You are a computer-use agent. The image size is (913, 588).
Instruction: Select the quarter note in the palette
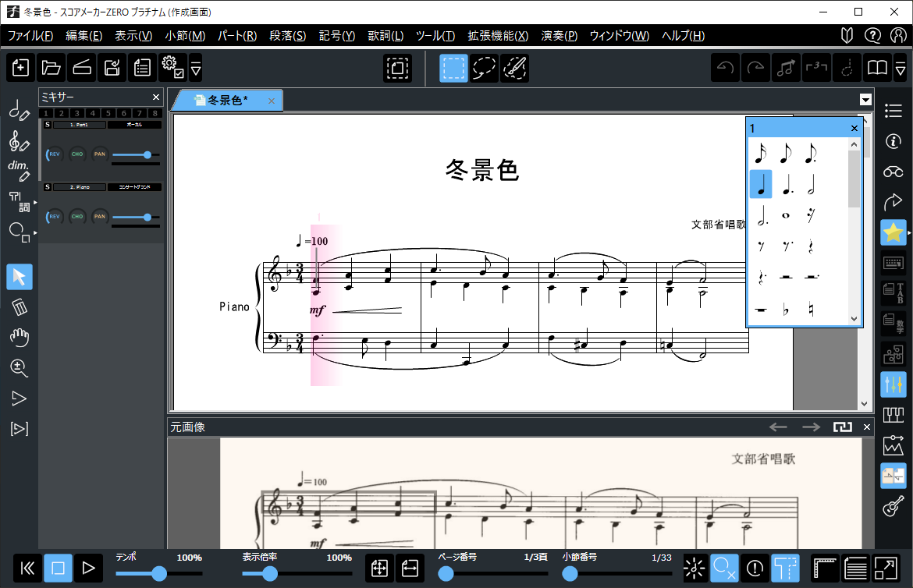(x=761, y=185)
